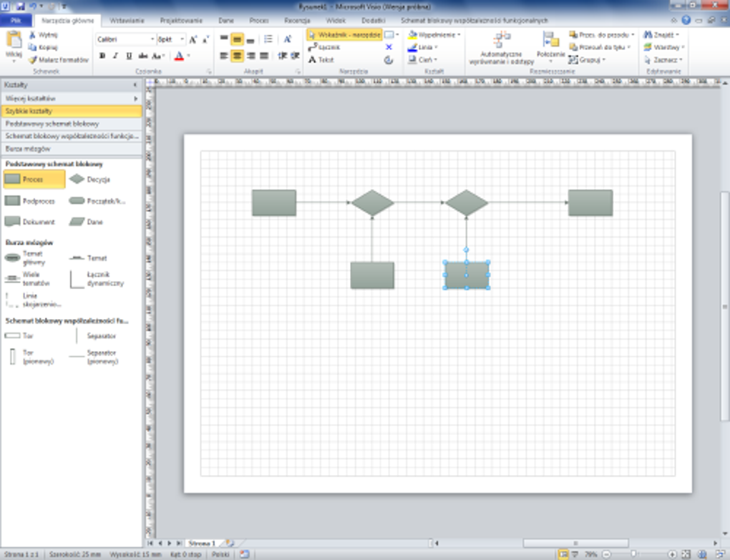Open the Calibri font name dropdown
This screenshot has width=730, height=560.
pyautogui.click(x=152, y=39)
